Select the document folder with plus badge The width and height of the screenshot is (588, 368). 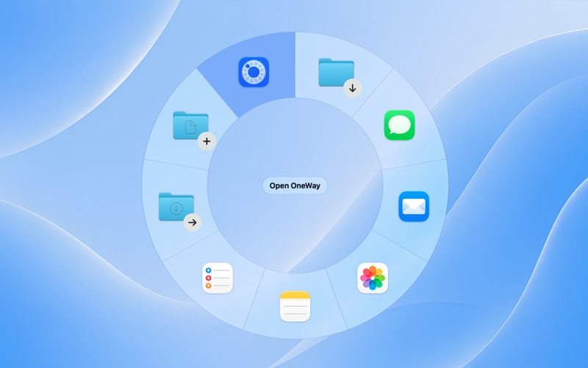coord(194,130)
